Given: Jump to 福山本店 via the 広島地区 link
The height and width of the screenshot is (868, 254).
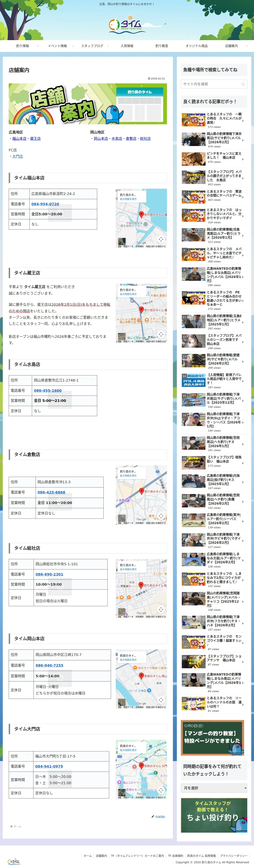Looking at the screenshot, I should tap(19, 139).
